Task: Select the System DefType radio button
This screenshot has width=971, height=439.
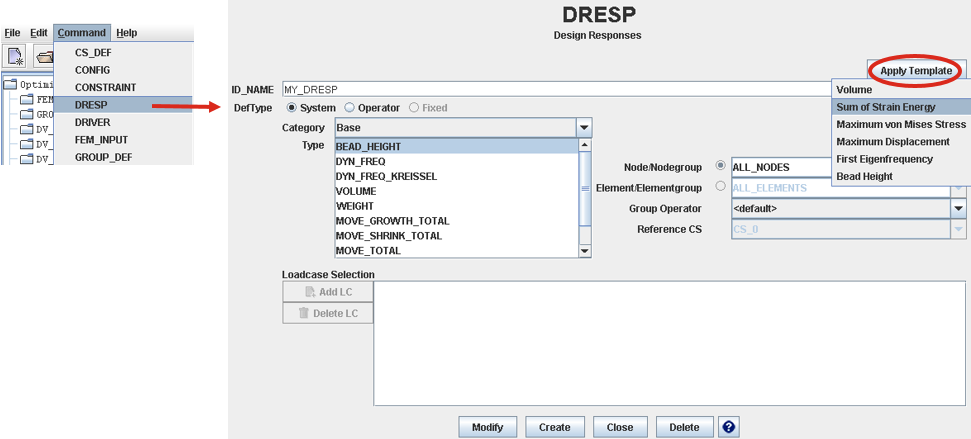Action: point(292,108)
